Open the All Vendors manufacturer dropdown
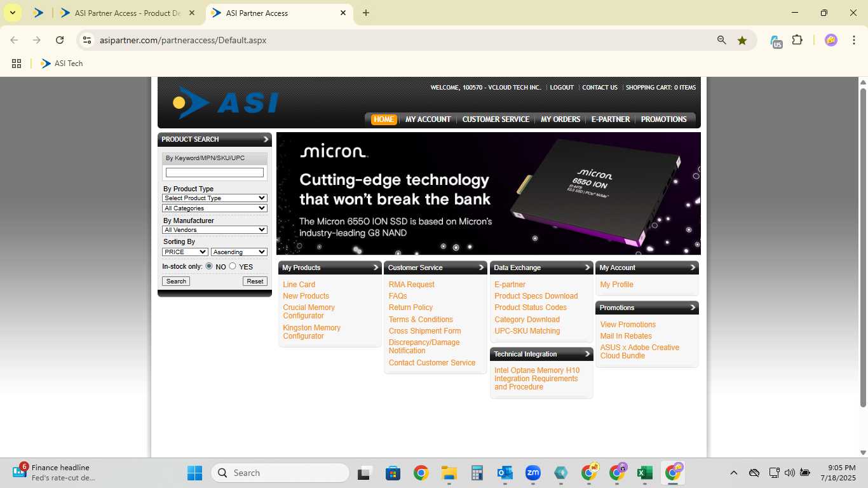 tap(215, 230)
